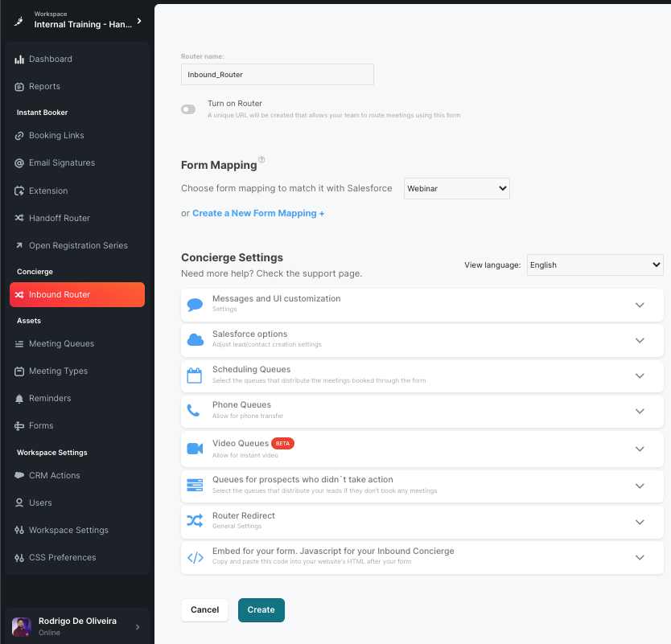Click the Phone Queues phone icon
671x644 pixels.
point(194,410)
